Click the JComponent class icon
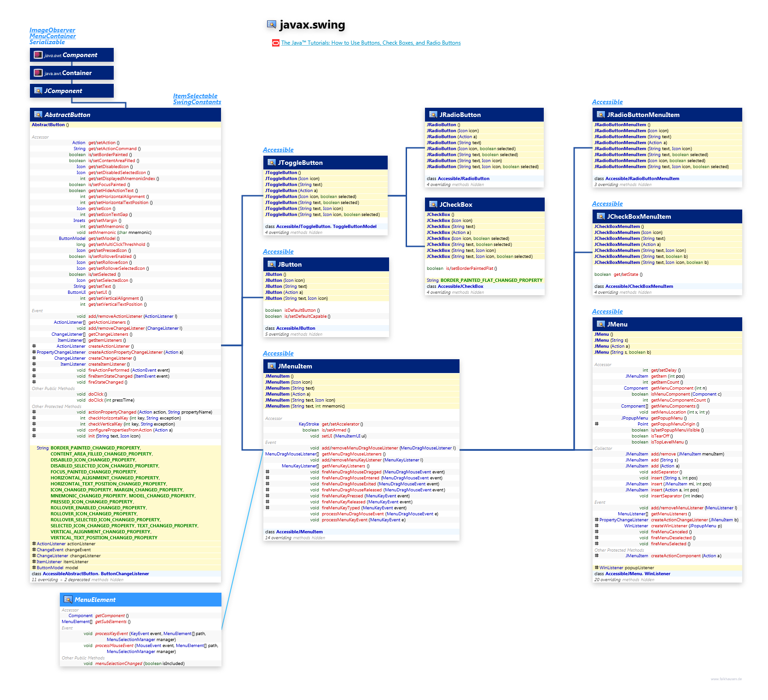 click(38, 91)
